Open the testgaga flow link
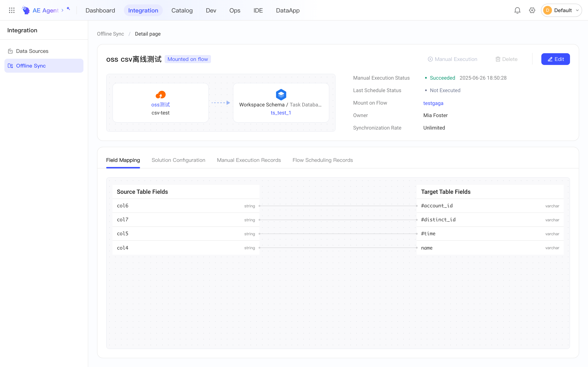The image size is (588, 367). [433, 103]
